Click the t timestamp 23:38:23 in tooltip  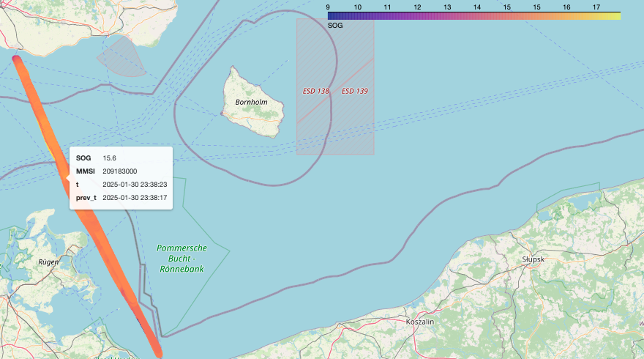(135, 185)
